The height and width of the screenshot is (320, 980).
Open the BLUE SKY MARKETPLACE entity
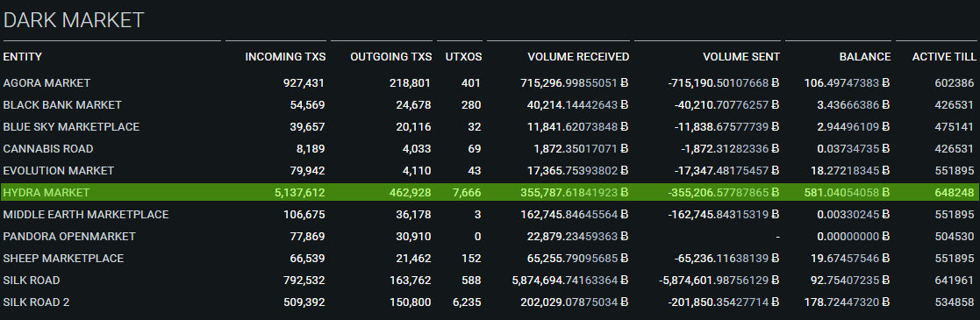[x=71, y=127]
